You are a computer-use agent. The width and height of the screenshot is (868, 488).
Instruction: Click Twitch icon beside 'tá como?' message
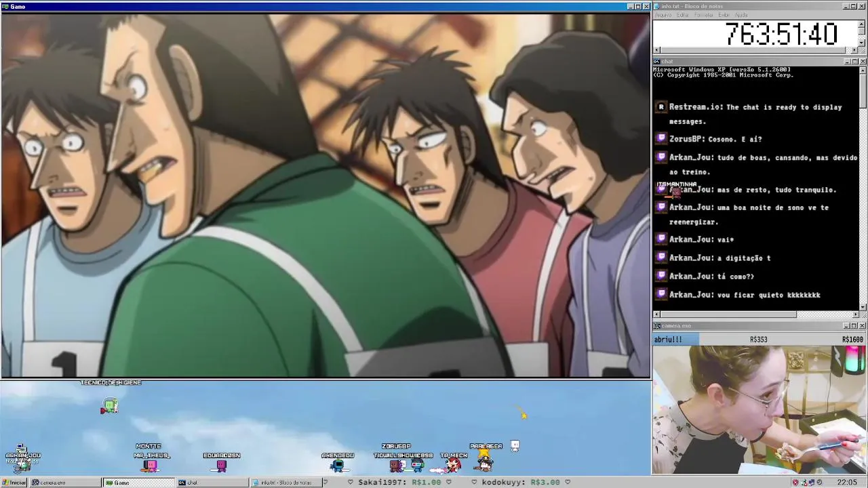click(661, 276)
